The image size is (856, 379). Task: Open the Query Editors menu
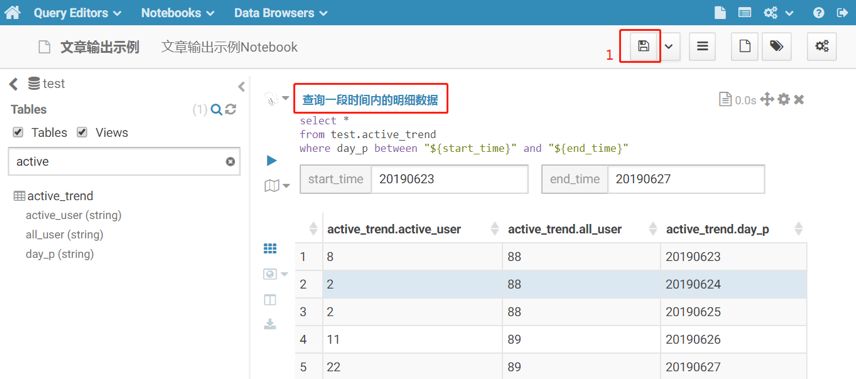[78, 13]
